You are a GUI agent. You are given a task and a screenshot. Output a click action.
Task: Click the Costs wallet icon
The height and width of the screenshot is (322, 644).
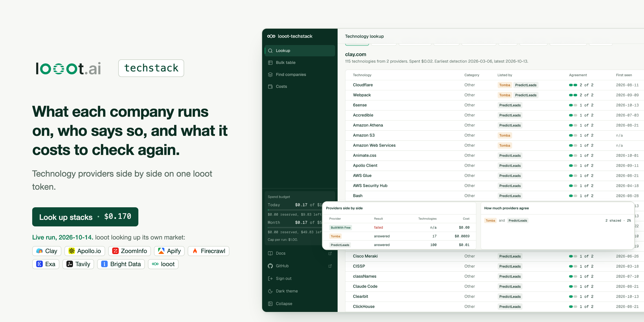(x=270, y=87)
